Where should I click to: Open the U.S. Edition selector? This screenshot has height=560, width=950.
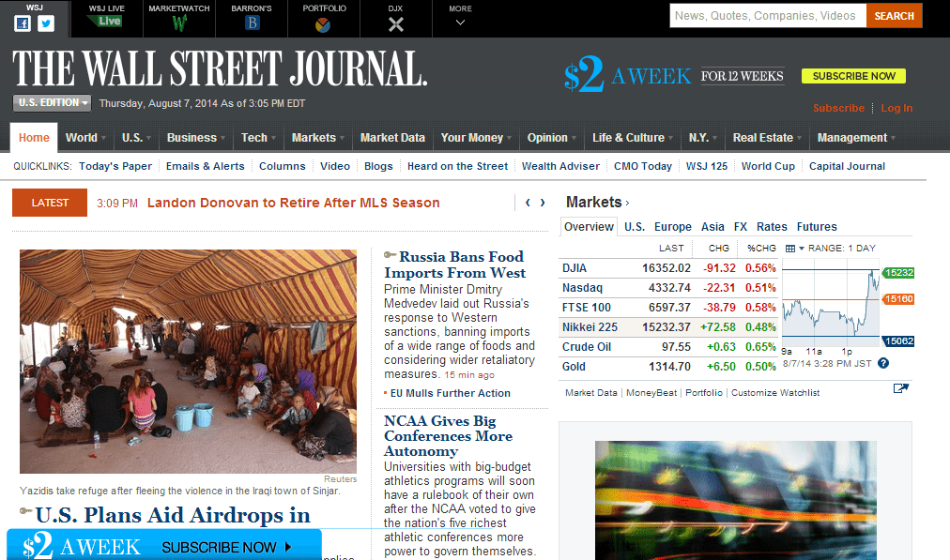[x=53, y=103]
